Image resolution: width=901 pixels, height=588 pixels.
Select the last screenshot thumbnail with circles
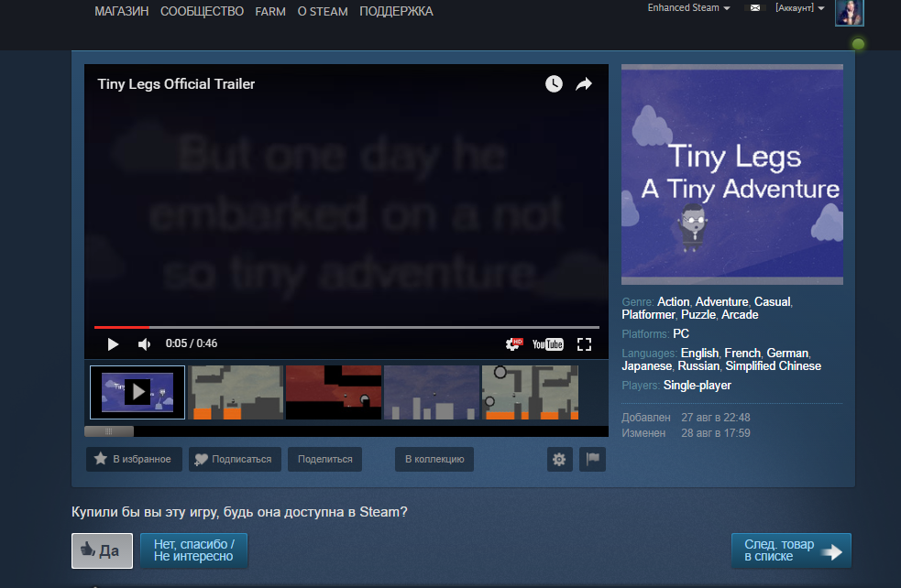pyautogui.click(x=530, y=392)
